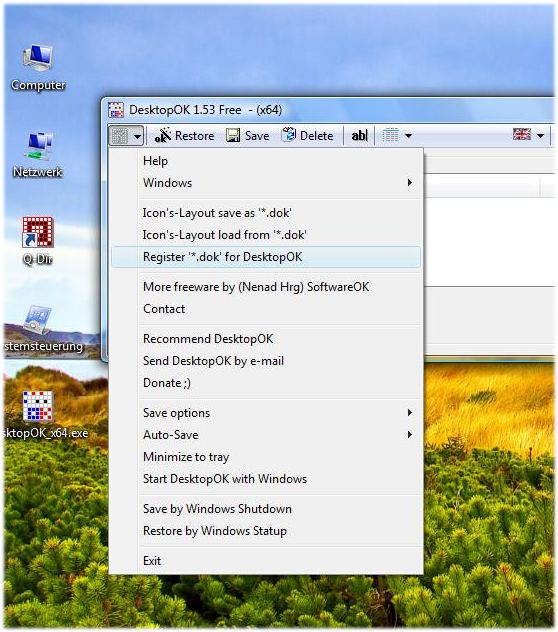Image resolution: width=558 pixels, height=632 pixels.
Task: Expand the Auto-Save submenu
Action: 266,434
